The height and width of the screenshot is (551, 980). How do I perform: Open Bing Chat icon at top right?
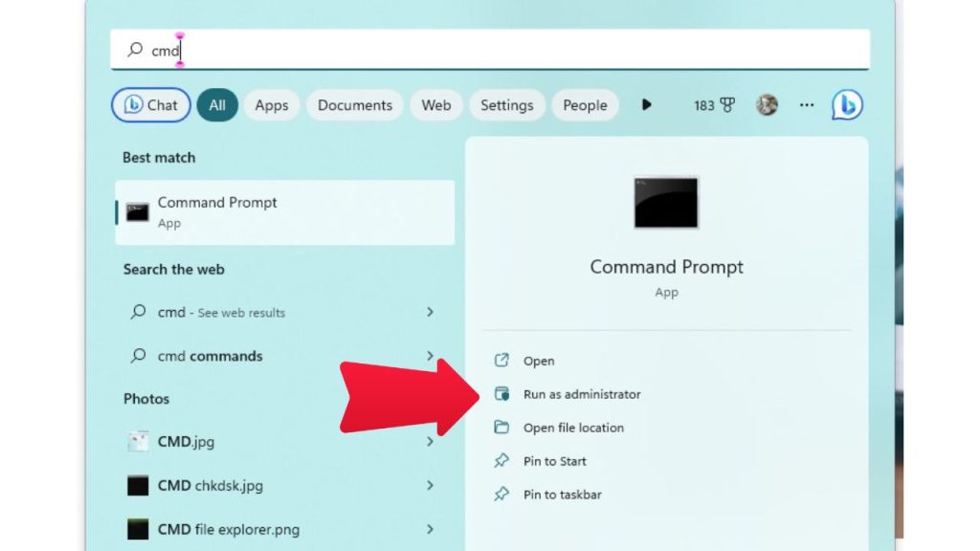point(847,104)
